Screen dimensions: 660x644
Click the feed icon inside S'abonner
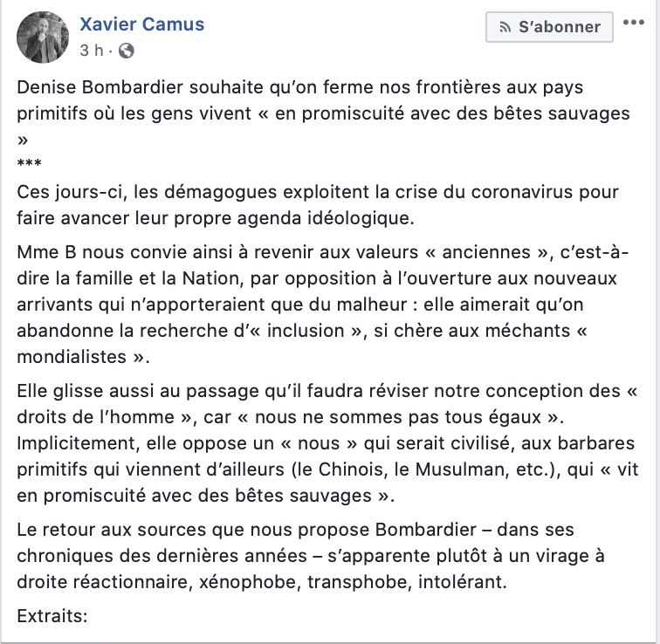click(505, 27)
